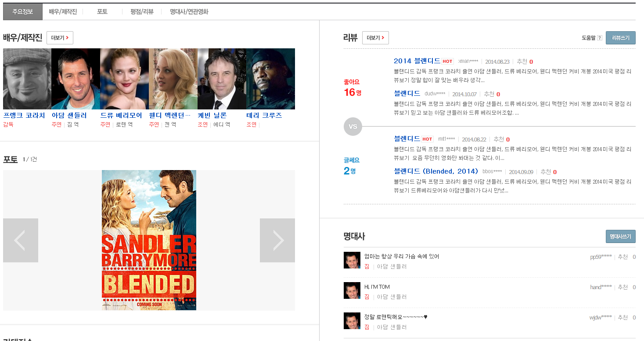
Task: Open the review titled 2014 블렌디드
Action: tap(417, 61)
